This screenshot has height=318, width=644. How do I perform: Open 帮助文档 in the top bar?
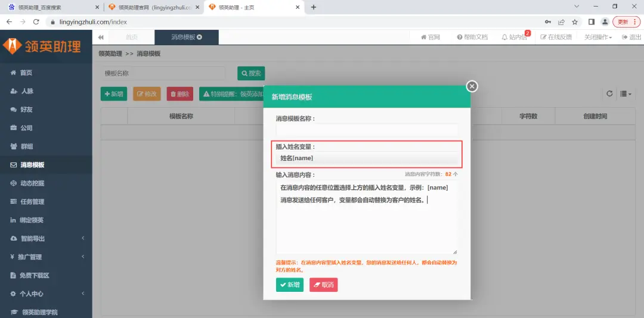coord(472,38)
